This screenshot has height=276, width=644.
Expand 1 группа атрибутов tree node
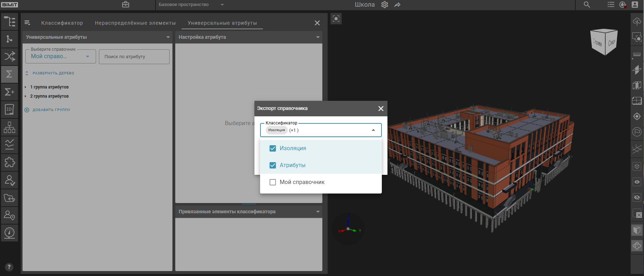[x=26, y=87]
